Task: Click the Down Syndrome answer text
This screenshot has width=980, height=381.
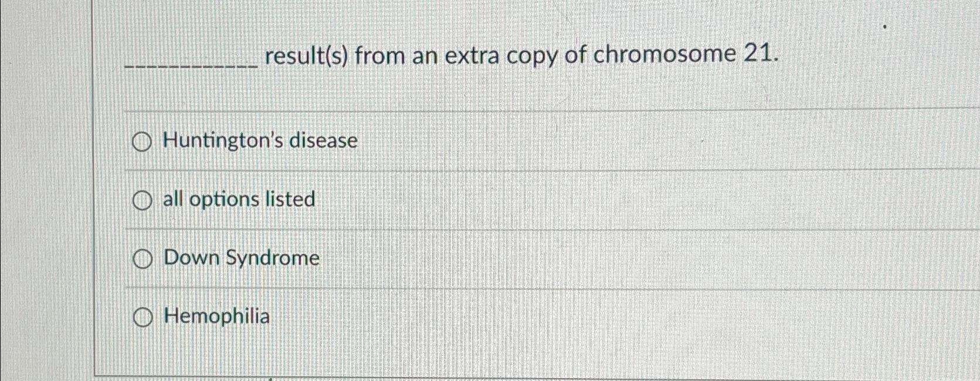Action: [x=242, y=258]
